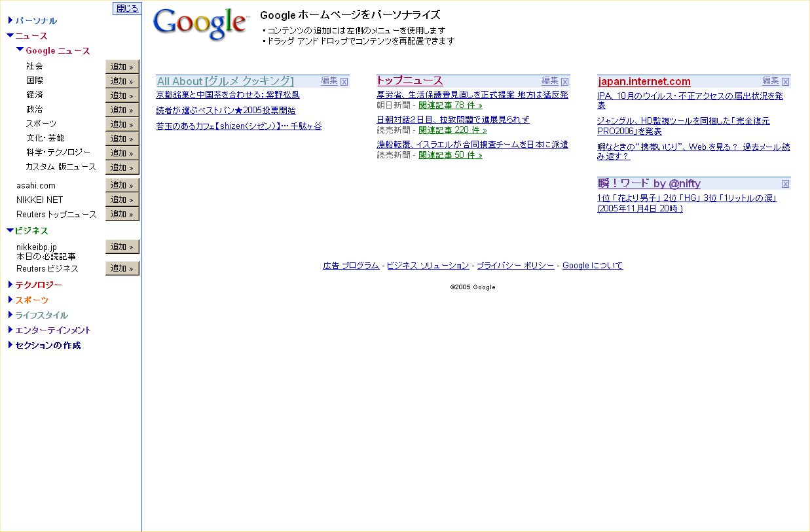
Task: Add NIKKEI NET feed with 追加 button
Action: pos(122,200)
